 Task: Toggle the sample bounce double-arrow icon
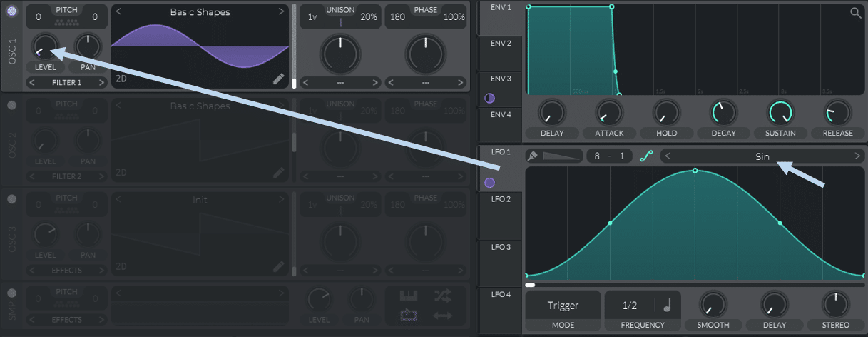442,315
